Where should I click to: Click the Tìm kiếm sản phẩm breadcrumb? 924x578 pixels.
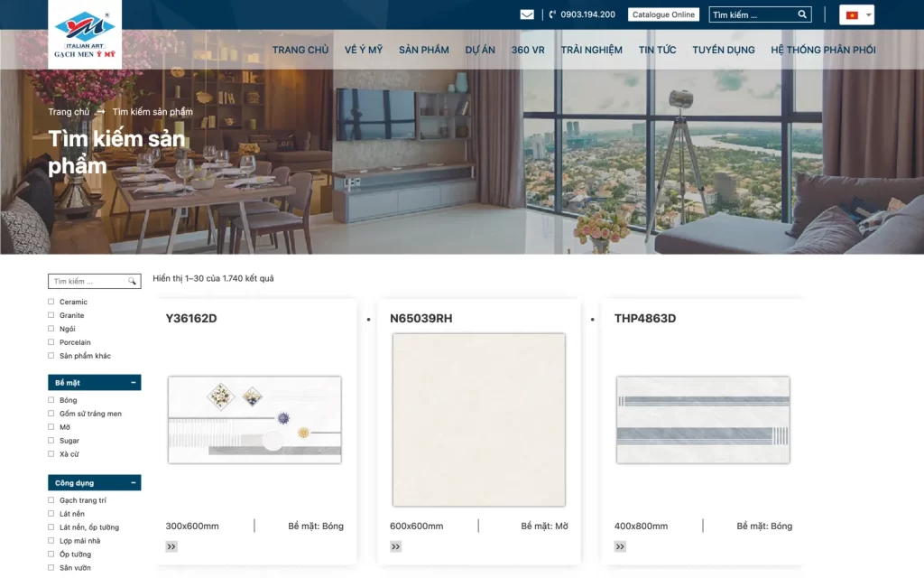pos(152,111)
